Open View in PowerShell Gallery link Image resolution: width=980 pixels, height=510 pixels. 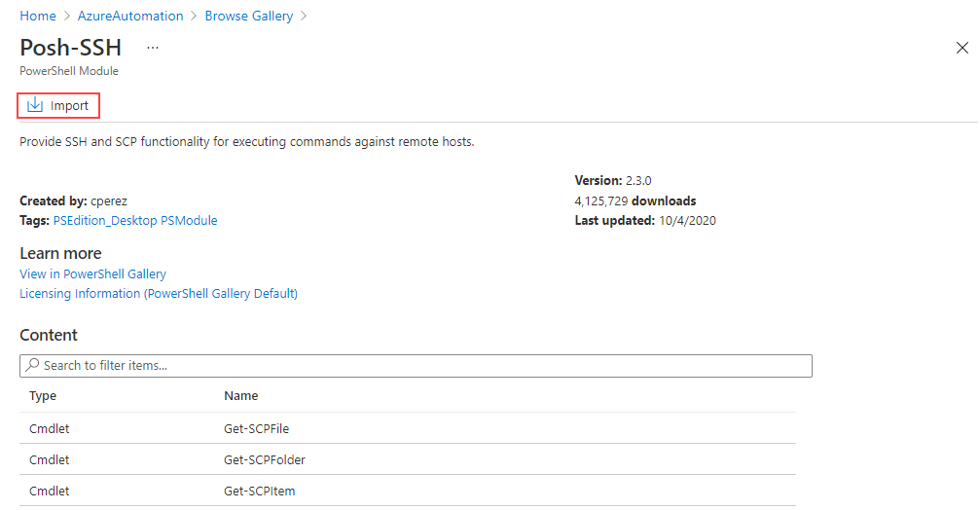(92, 273)
